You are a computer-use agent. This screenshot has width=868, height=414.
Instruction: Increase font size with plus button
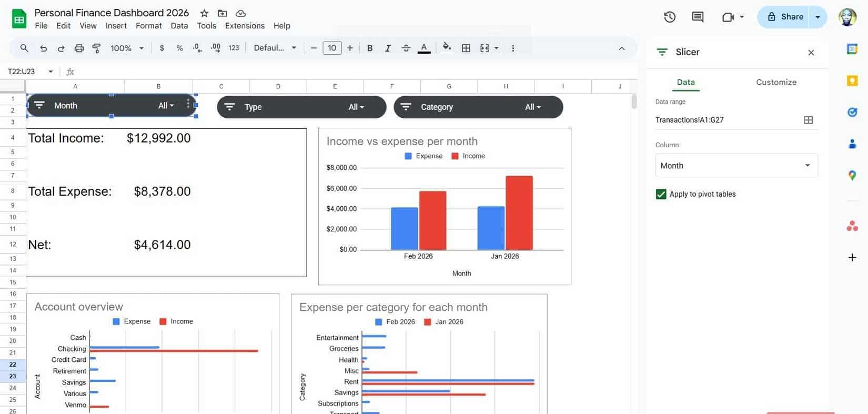click(x=350, y=48)
